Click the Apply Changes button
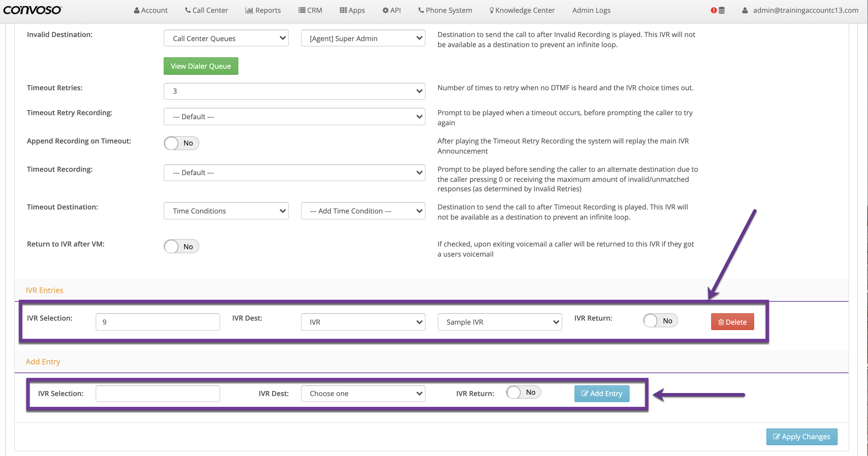868x456 pixels. click(x=801, y=436)
